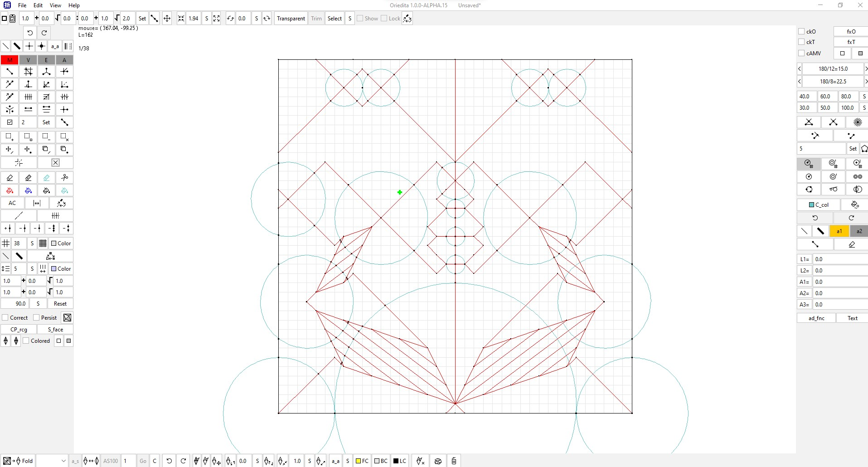Click the grid size field showing 38
Image resolution: width=868 pixels, height=467 pixels.
[19, 243]
